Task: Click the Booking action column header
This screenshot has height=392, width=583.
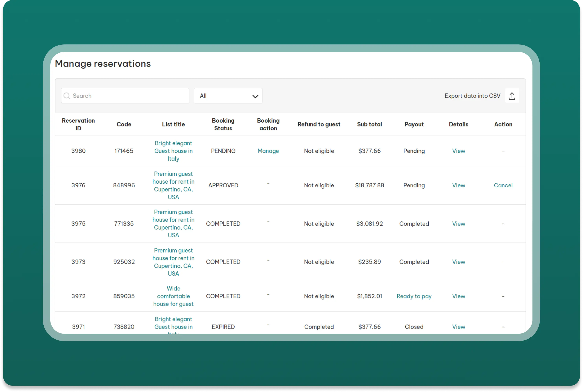Action: click(x=268, y=124)
